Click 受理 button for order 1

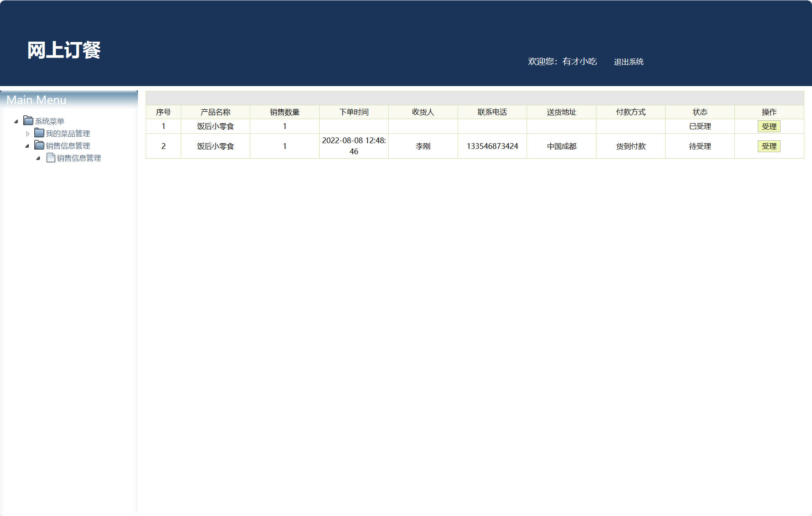(x=769, y=126)
